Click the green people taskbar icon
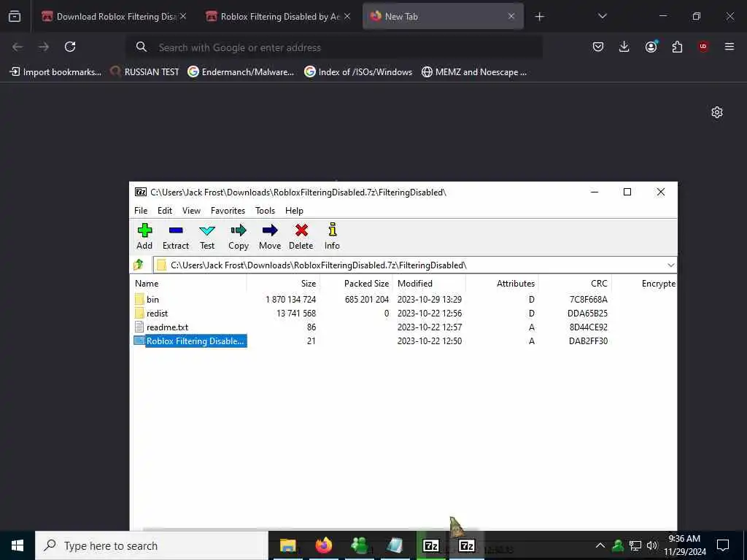747x560 pixels. pyautogui.click(x=359, y=545)
